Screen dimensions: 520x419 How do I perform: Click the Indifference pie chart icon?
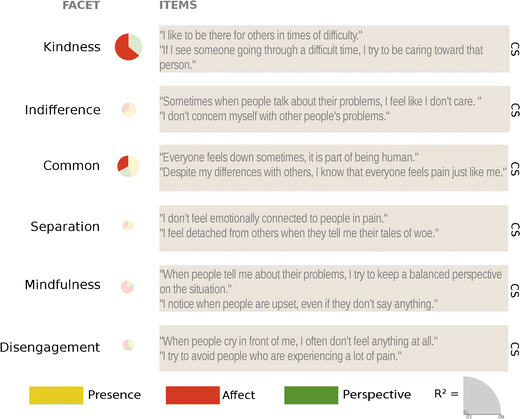[x=129, y=109]
